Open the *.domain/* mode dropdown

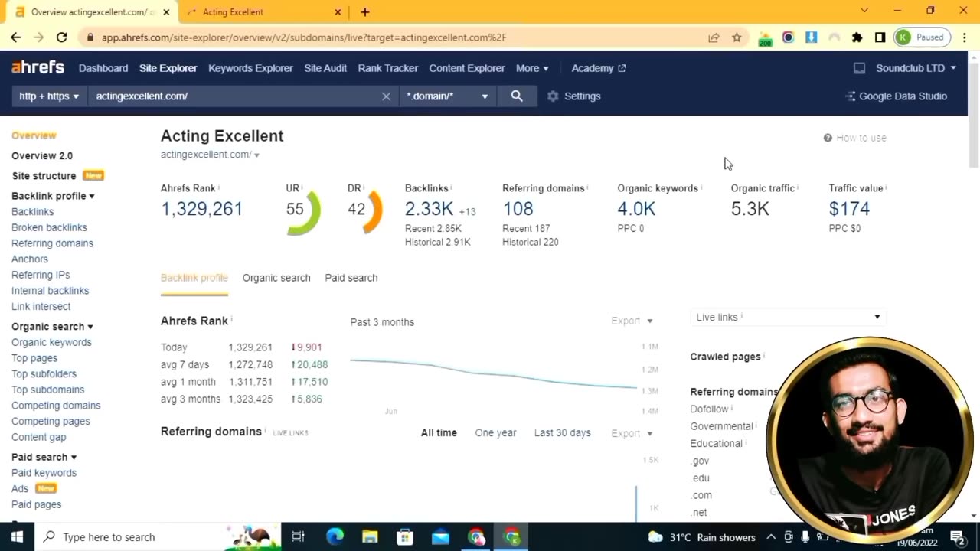(x=447, y=96)
